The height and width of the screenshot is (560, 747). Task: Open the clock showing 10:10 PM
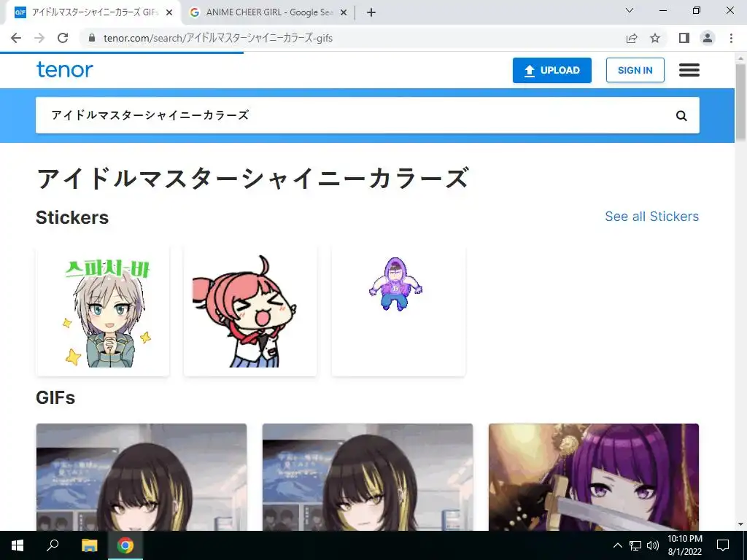coord(684,545)
